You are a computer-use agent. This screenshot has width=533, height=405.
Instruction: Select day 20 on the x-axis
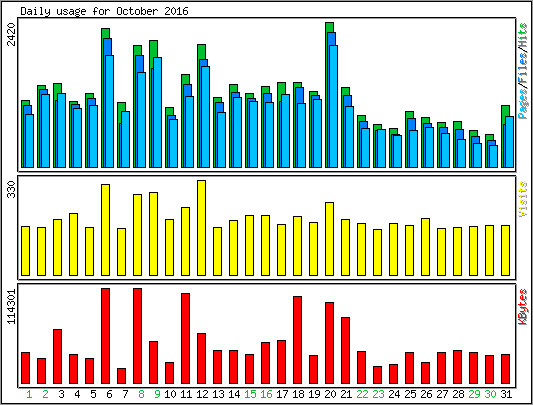point(330,394)
